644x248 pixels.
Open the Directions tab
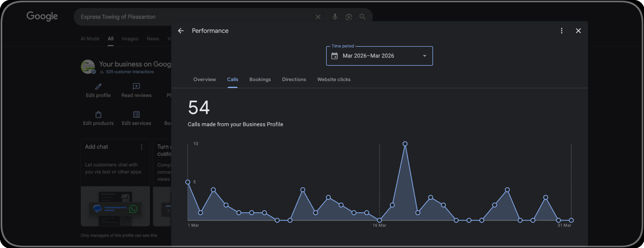[294, 79]
